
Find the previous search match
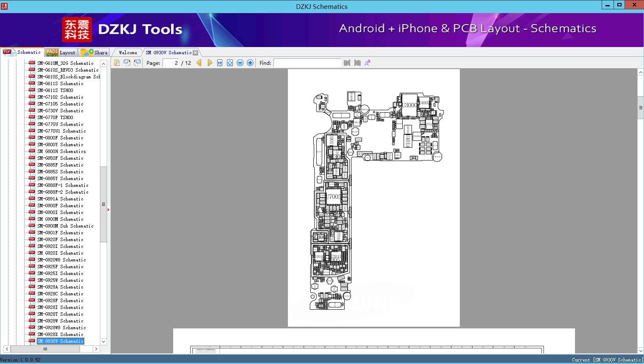coord(347,63)
